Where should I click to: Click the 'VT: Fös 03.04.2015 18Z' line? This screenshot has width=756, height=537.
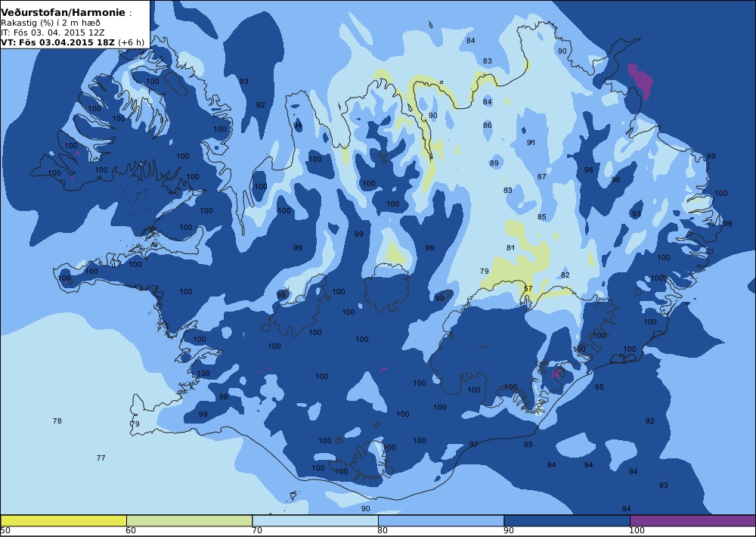73,42
